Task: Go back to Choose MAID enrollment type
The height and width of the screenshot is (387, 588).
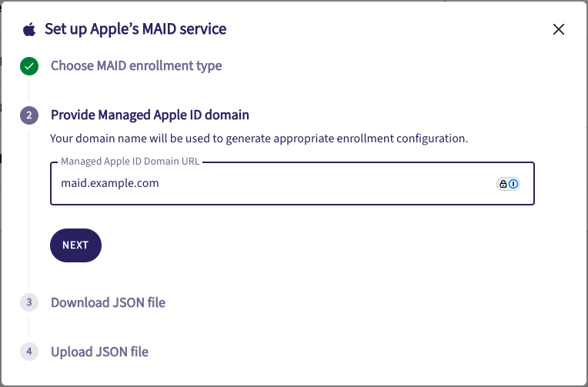Action: [x=136, y=66]
